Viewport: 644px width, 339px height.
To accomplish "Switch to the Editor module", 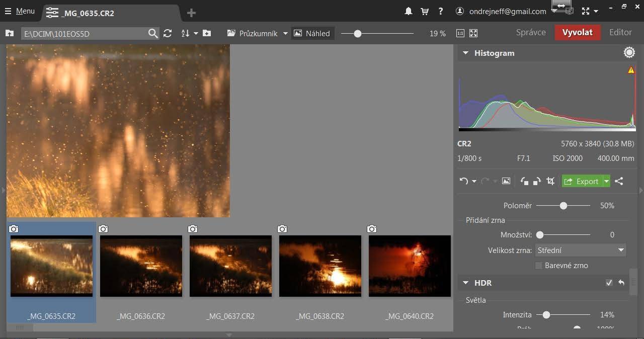I will (620, 32).
